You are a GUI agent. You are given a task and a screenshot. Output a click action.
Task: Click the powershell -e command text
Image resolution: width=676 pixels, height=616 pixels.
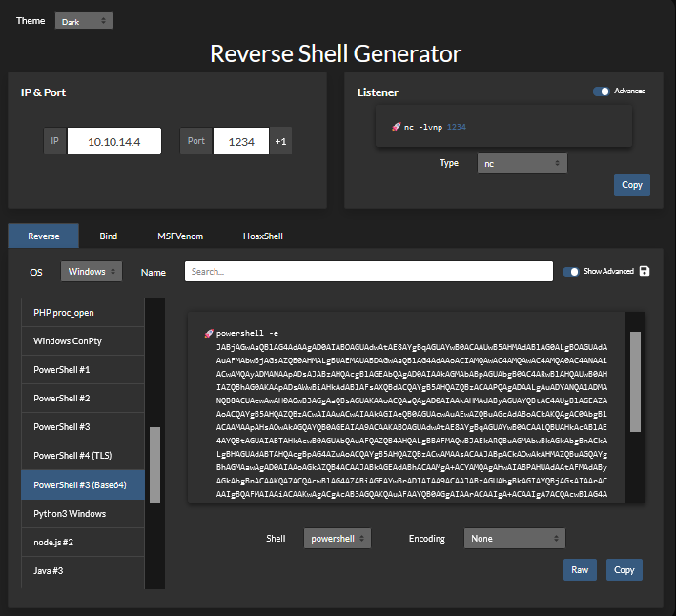[247, 333]
